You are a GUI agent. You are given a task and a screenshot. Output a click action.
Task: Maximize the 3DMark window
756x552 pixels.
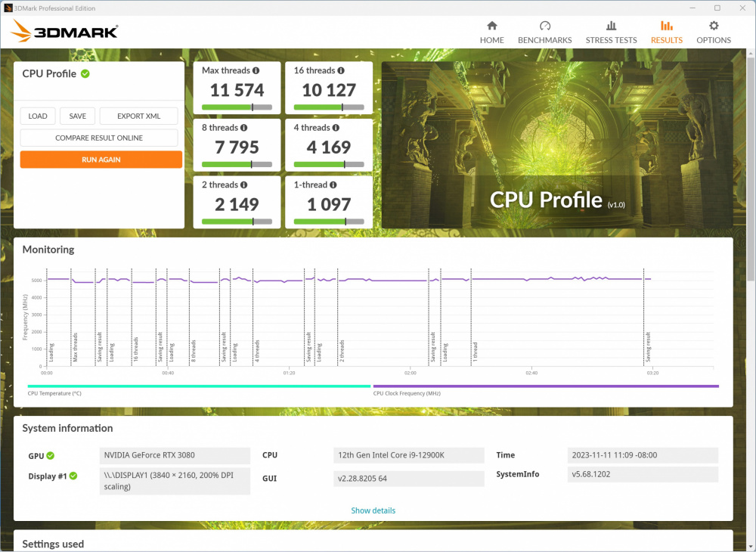tap(717, 8)
